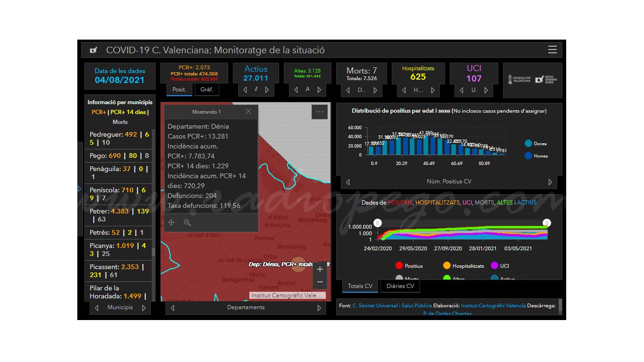Toggle the UCI series in the time chart legend
The height and width of the screenshot is (362, 644).
pos(500,266)
